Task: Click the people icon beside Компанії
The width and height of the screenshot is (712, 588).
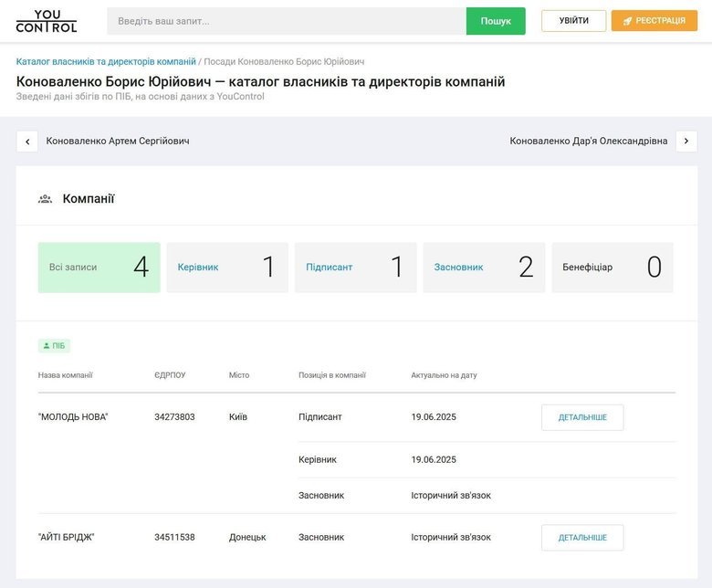Action: tap(45, 199)
